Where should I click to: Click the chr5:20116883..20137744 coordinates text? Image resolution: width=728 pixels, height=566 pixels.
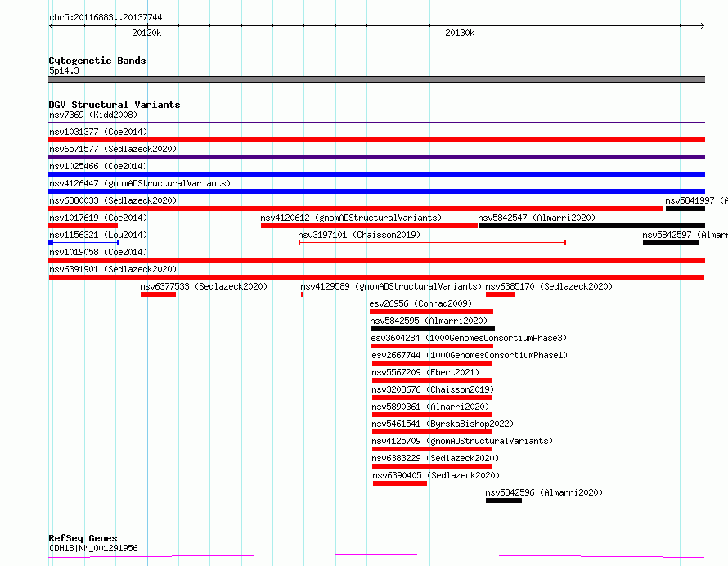coord(106,18)
